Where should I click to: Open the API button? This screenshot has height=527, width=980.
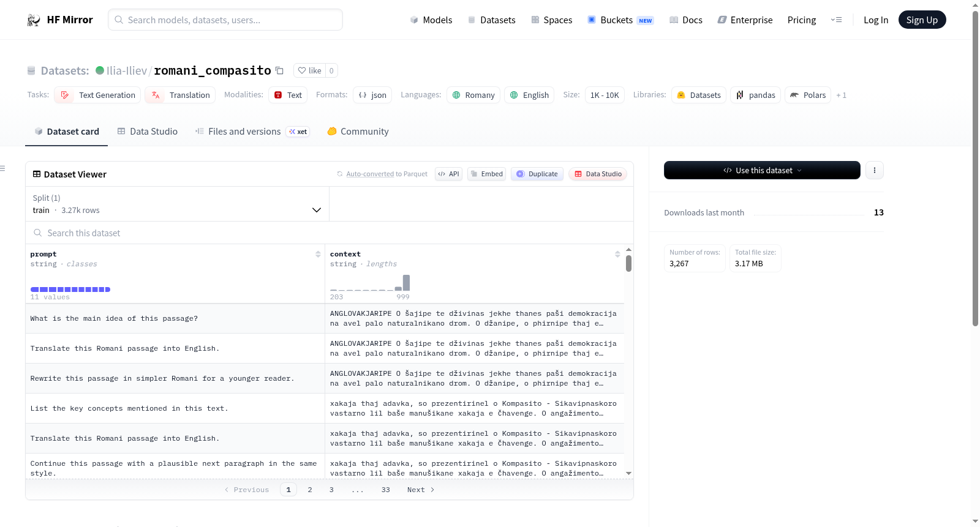(448, 174)
